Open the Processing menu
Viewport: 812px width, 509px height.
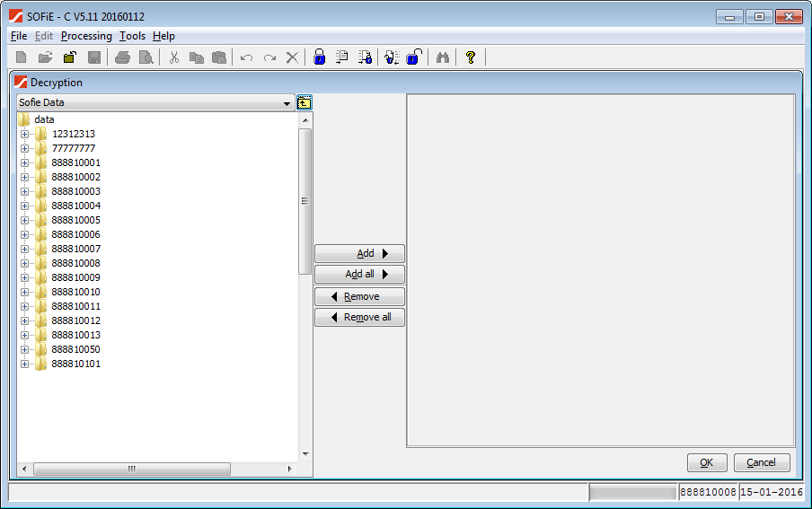tap(86, 36)
